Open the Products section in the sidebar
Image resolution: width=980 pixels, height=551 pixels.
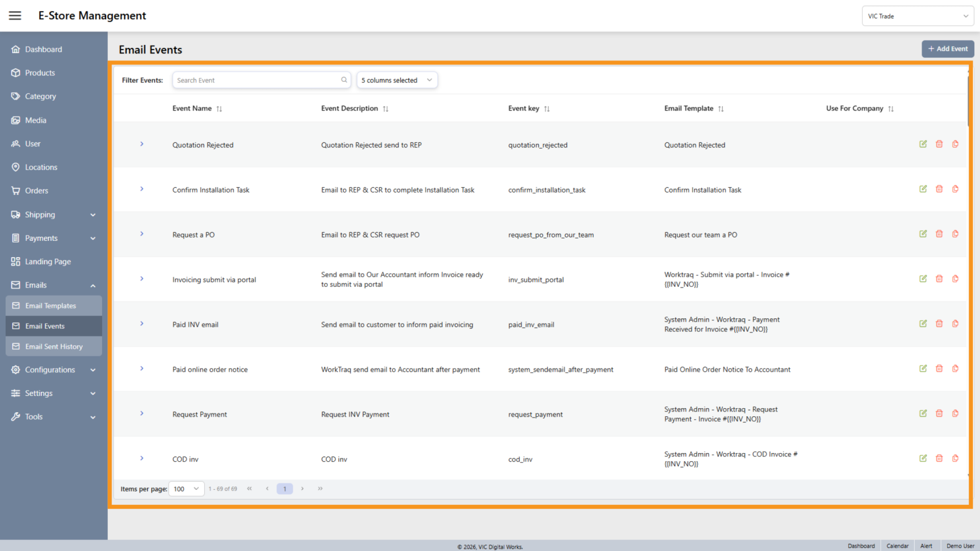(40, 72)
